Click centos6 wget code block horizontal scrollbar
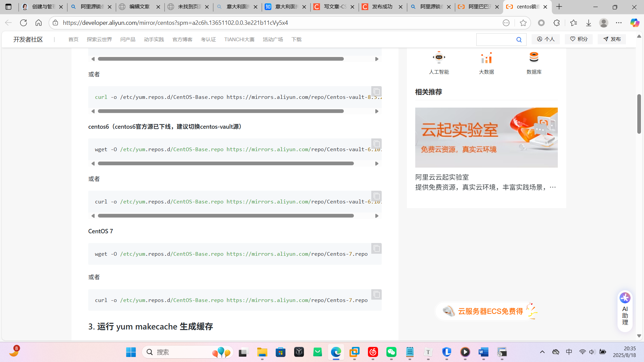 (x=226, y=164)
